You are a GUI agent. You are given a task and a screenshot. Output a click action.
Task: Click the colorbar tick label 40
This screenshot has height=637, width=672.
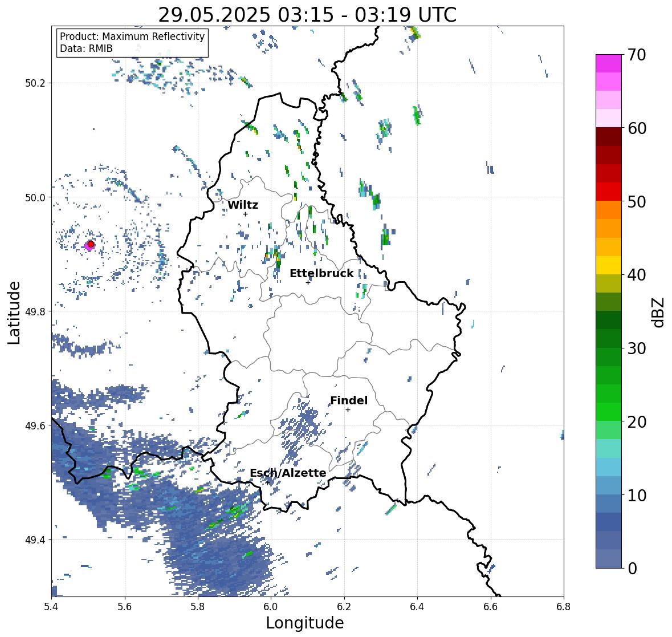[637, 275]
